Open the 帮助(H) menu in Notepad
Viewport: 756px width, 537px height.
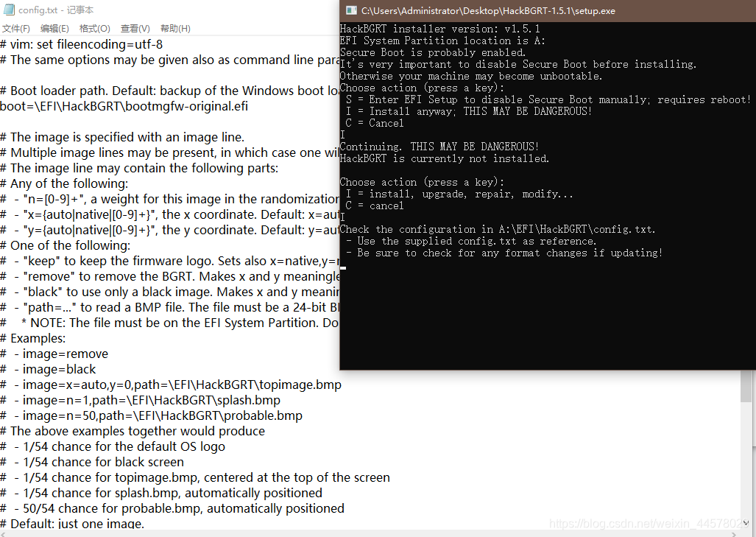175,29
